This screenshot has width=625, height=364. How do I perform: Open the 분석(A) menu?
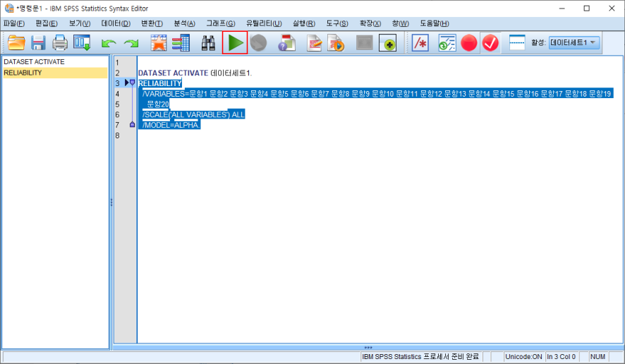(x=185, y=23)
